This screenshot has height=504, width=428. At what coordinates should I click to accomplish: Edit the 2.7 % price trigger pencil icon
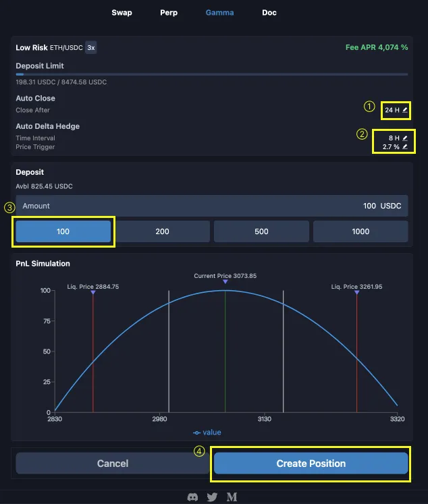[x=405, y=146]
